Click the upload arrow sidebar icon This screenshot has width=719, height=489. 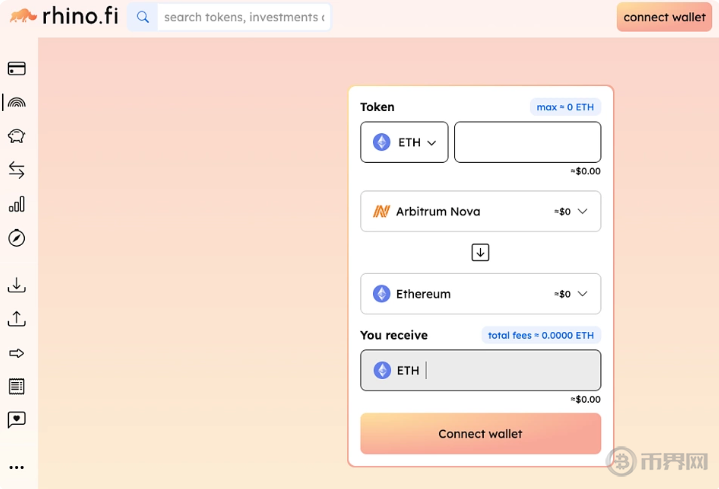[16, 319]
